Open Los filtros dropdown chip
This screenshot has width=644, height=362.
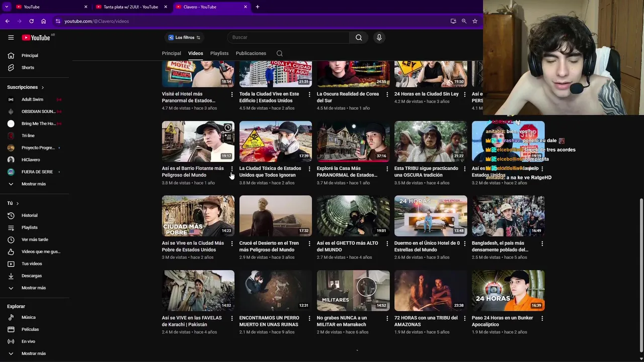coord(184,37)
